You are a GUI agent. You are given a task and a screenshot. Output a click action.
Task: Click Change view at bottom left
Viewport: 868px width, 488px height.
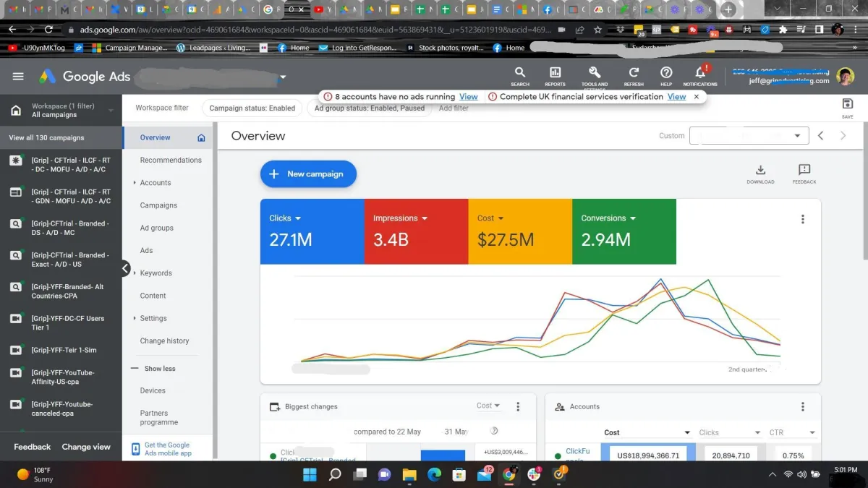point(86,447)
